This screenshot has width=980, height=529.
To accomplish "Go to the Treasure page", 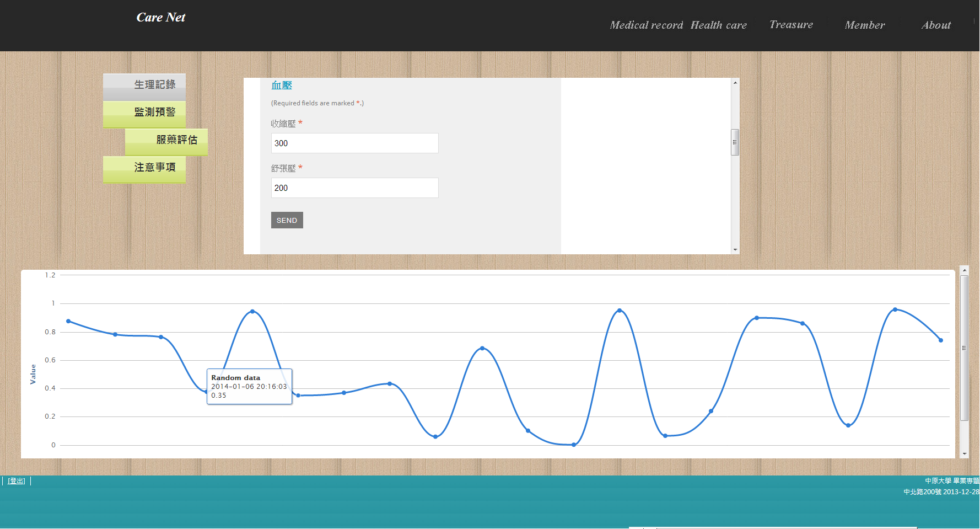I will point(791,25).
